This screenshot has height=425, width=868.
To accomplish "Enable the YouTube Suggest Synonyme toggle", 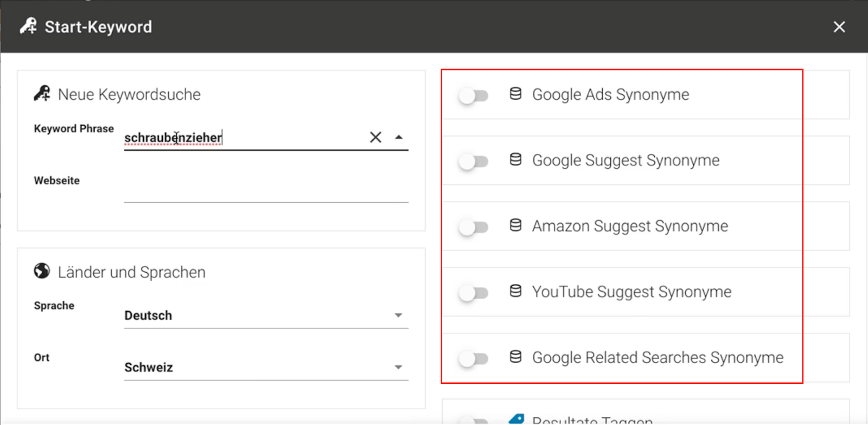I will (474, 293).
